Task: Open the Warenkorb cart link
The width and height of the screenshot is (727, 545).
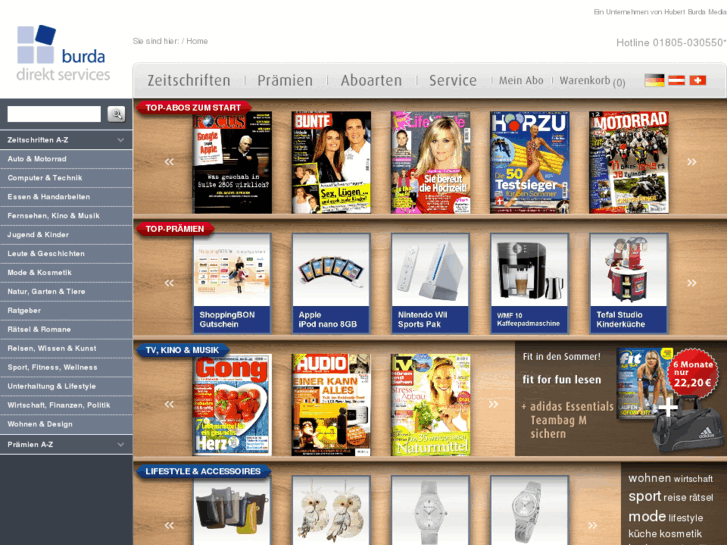Action: (592, 81)
